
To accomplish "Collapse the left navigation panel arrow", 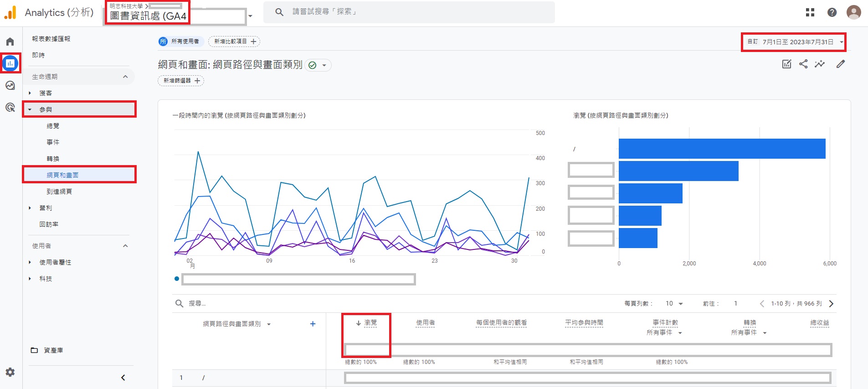I will click(123, 378).
